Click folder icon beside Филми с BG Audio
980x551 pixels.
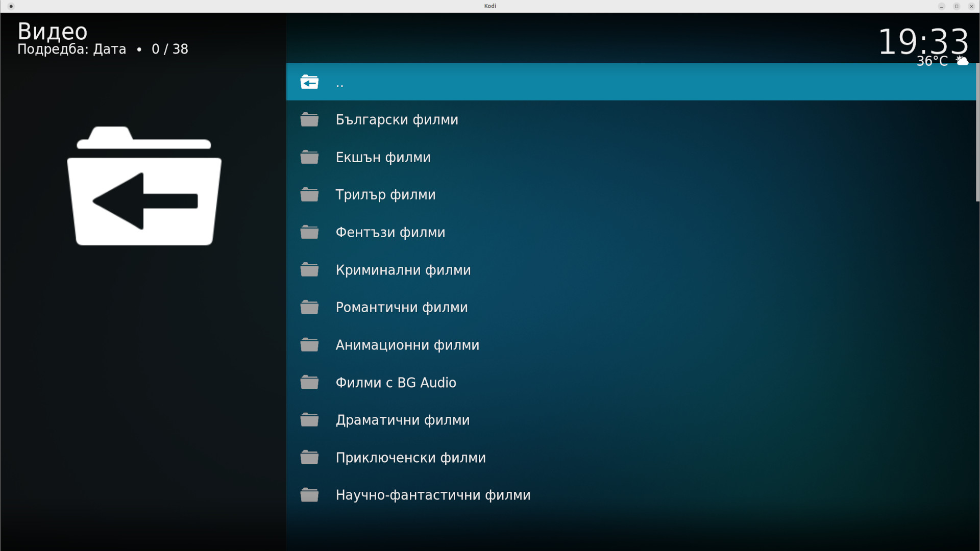(x=309, y=382)
